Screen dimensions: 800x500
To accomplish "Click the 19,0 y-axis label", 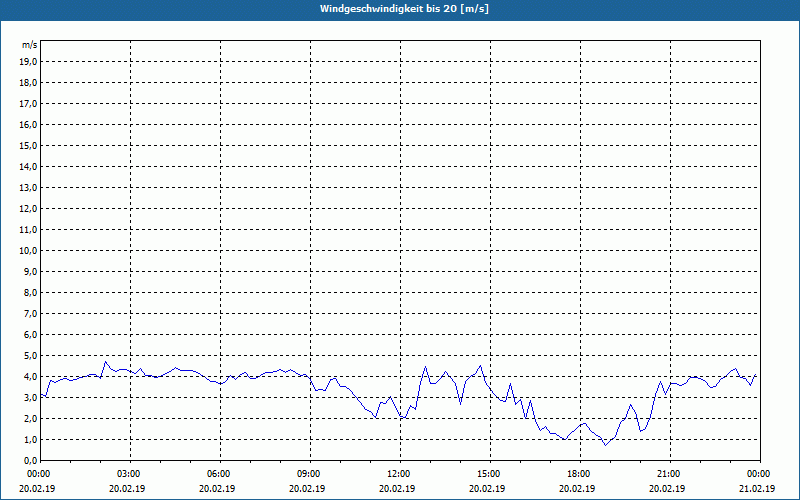I will (28, 62).
